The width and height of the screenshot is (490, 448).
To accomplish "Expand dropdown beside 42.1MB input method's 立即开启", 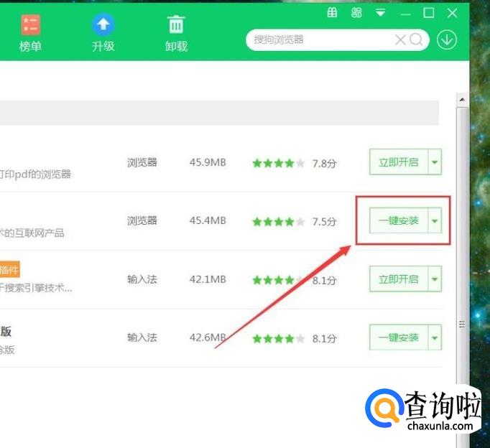I will (x=435, y=279).
